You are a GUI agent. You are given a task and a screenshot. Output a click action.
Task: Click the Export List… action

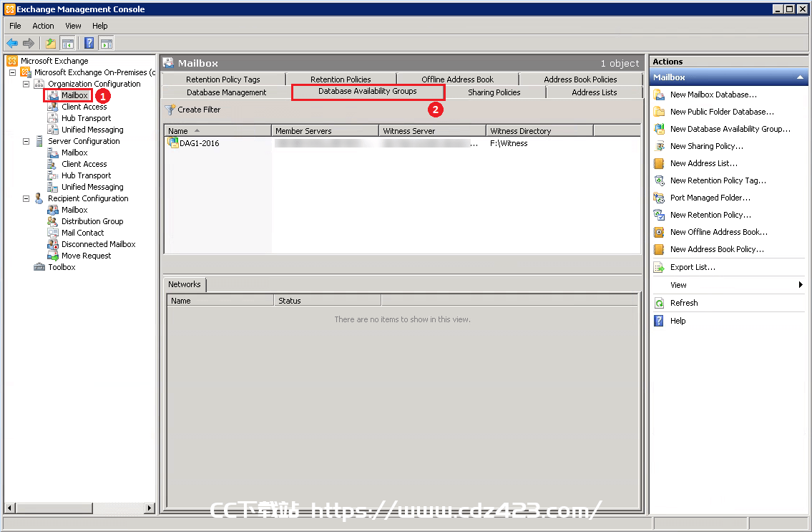click(x=693, y=267)
